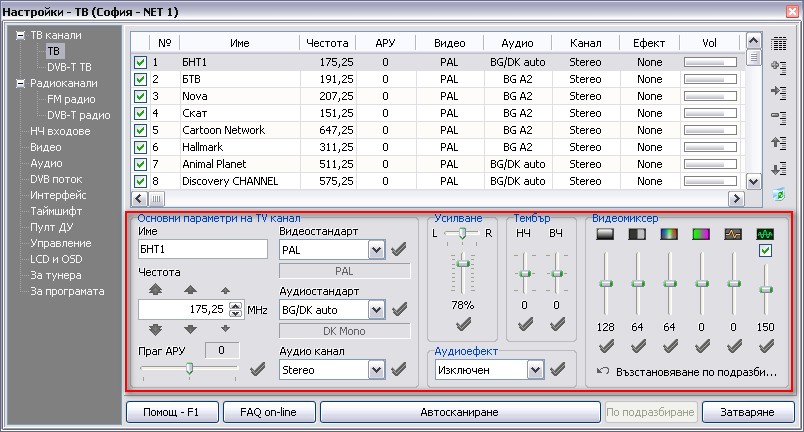Viewport: 804px width, 432px height.
Task: Click the green waveform icon in Видеомиксер
Action: (x=765, y=234)
